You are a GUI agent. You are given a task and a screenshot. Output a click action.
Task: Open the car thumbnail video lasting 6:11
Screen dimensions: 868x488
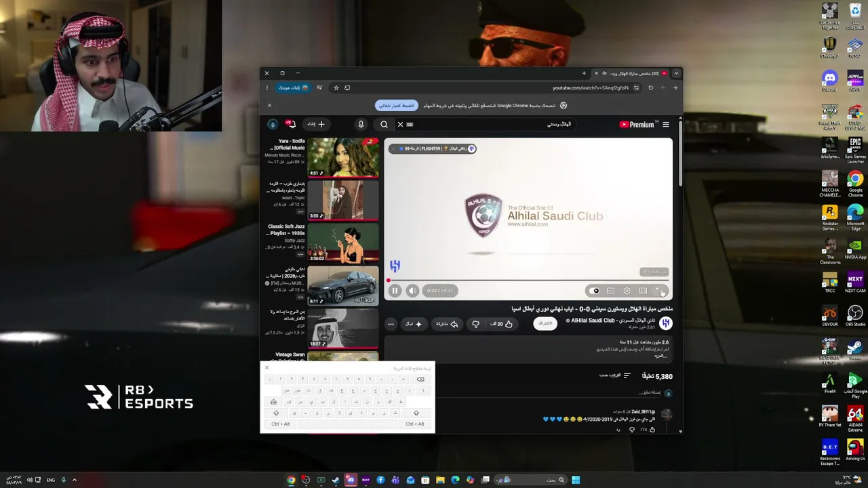tap(343, 285)
